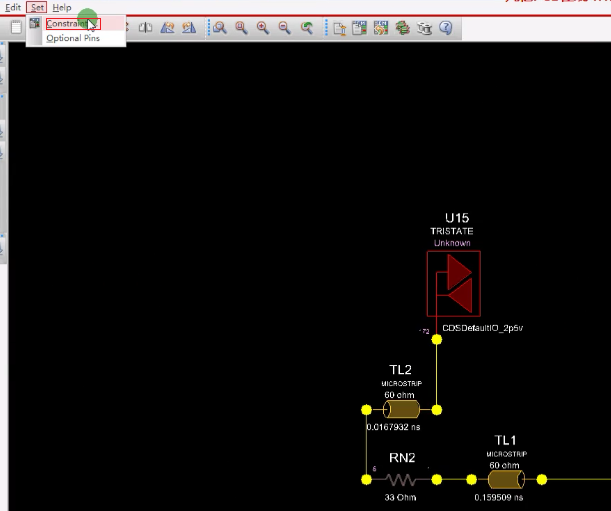Image resolution: width=611 pixels, height=511 pixels.
Task: Open the Set menu
Action: click(x=37, y=7)
